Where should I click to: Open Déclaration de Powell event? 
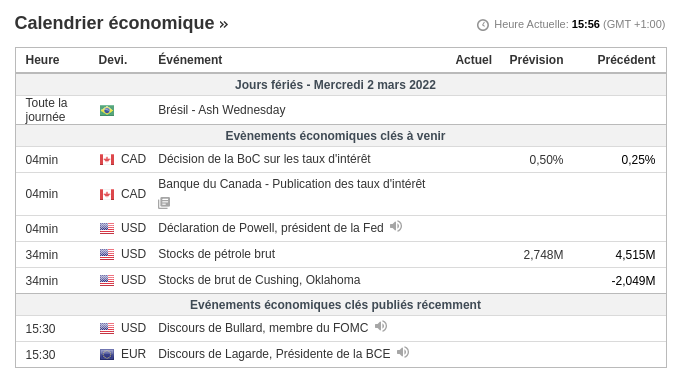point(271,228)
